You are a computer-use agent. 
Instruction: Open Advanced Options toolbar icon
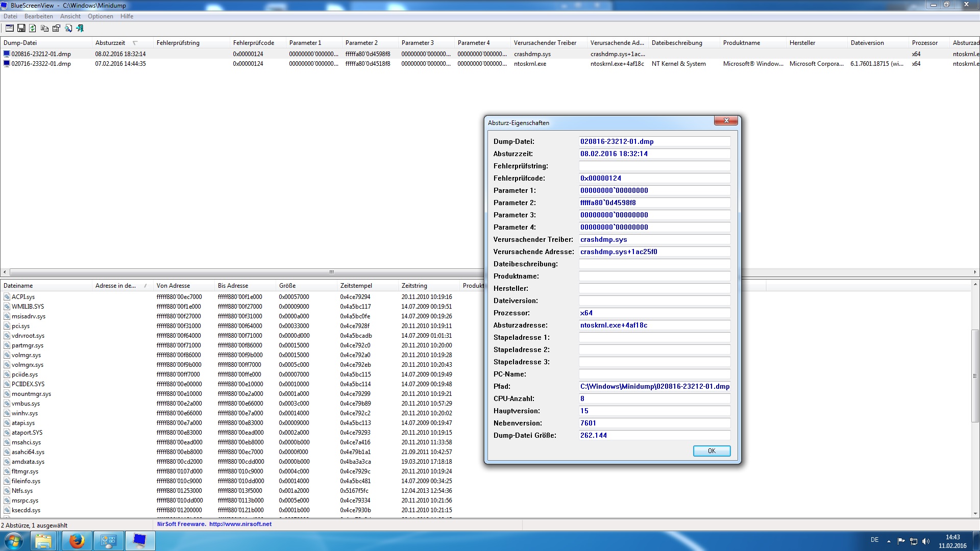(10, 29)
